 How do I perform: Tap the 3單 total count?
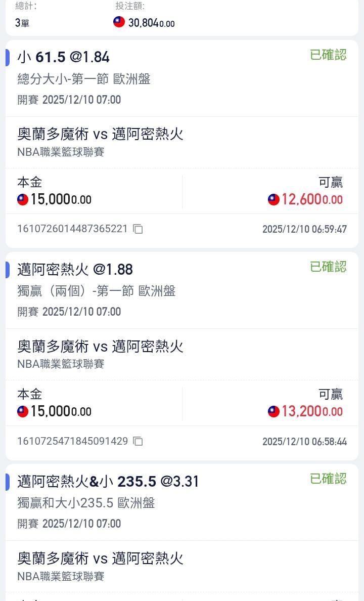click(x=22, y=23)
